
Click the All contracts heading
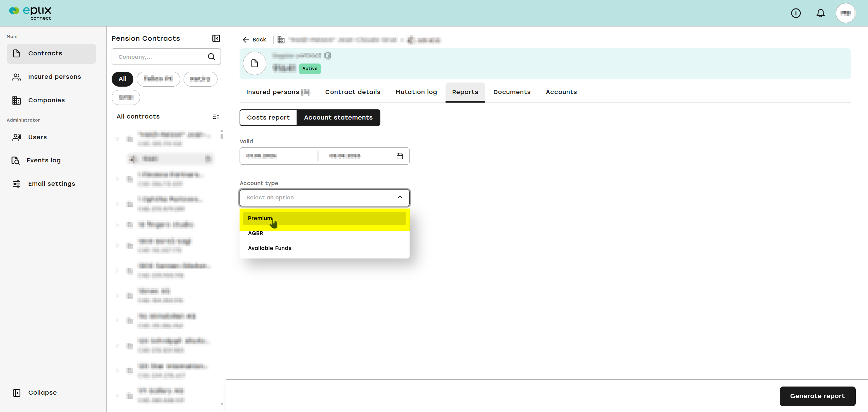(138, 117)
